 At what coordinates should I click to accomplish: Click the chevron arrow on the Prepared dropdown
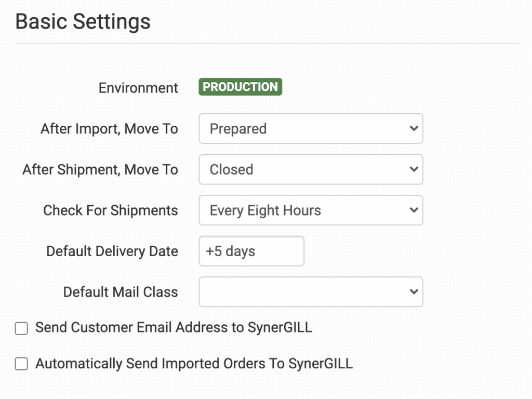414,128
